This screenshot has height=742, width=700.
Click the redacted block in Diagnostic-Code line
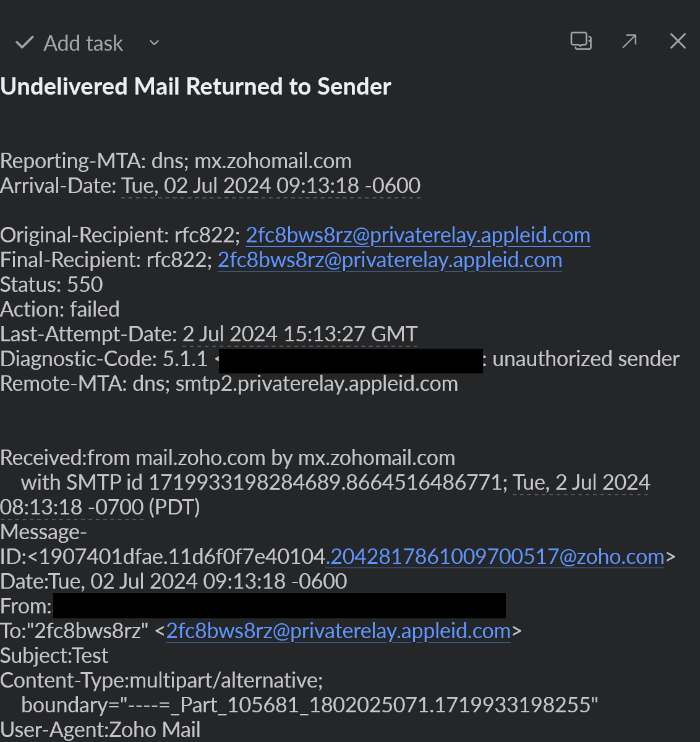(351, 360)
